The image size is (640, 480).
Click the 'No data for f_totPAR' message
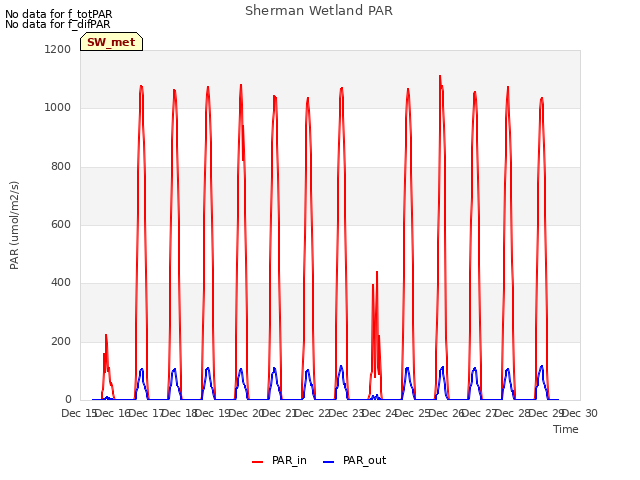(59, 14)
